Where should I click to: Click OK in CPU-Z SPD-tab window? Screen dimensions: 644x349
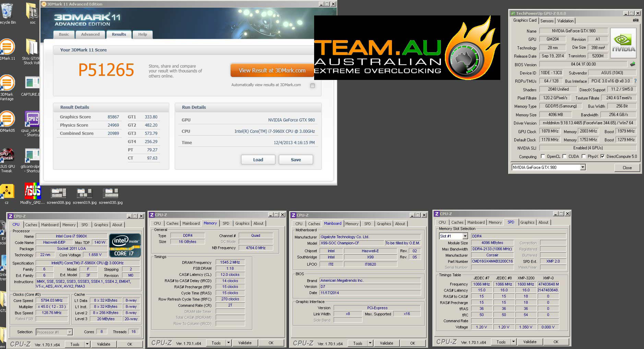556,342
